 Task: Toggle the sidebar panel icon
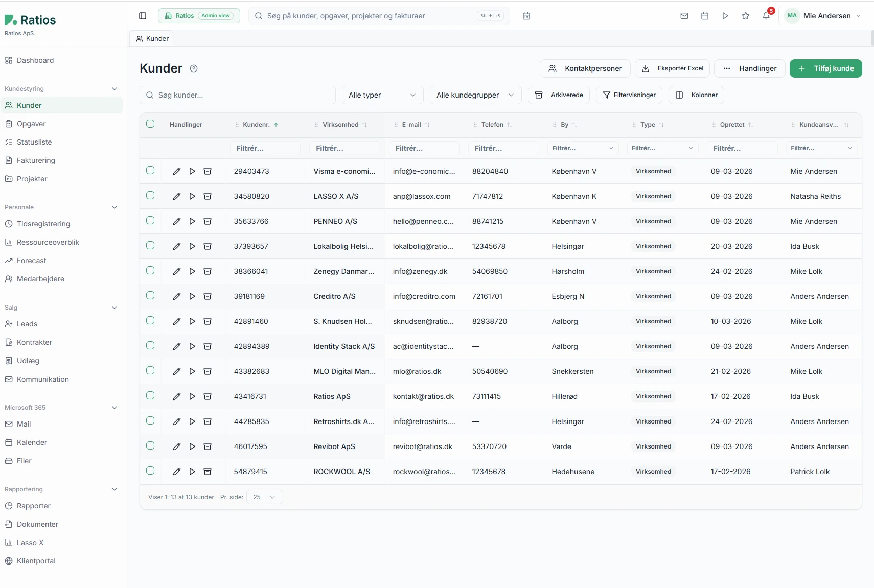(x=143, y=16)
